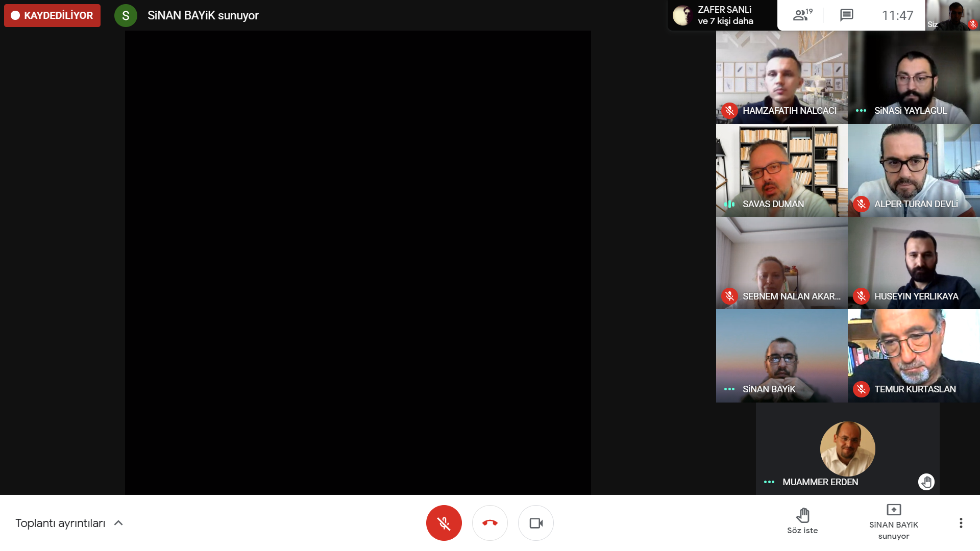Open the chat messages icon

coord(846,15)
